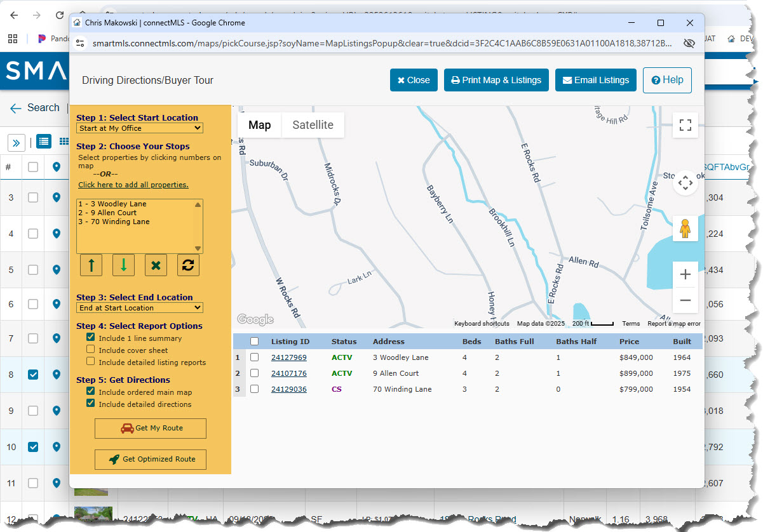Move selected stop down with the arrow

123,265
